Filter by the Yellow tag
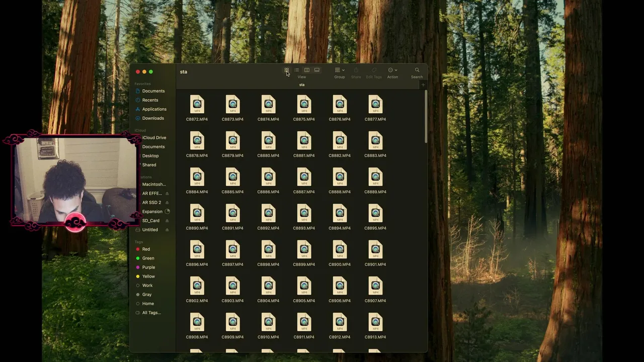Image resolution: width=644 pixels, height=362 pixels. click(x=148, y=277)
